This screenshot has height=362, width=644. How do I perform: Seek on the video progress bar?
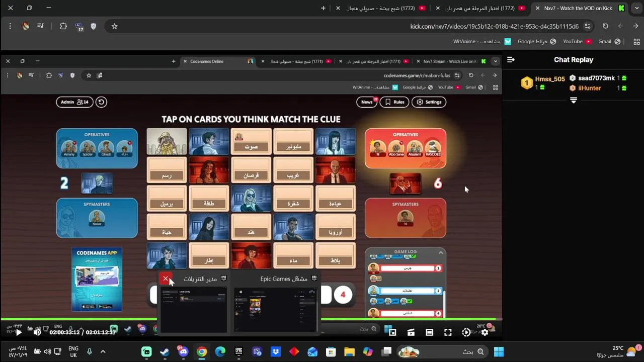252,320
